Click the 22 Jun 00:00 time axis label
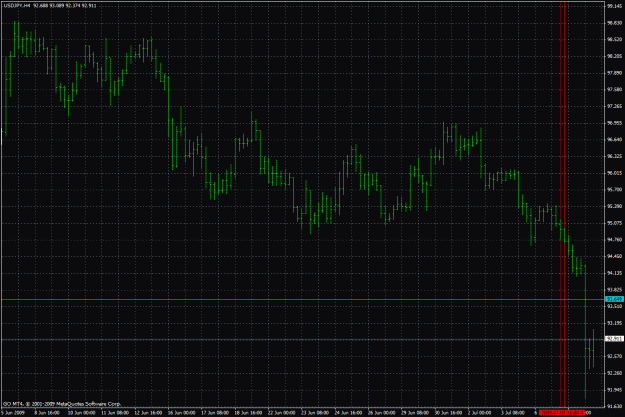The image size is (625, 417). click(x=281, y=413)
